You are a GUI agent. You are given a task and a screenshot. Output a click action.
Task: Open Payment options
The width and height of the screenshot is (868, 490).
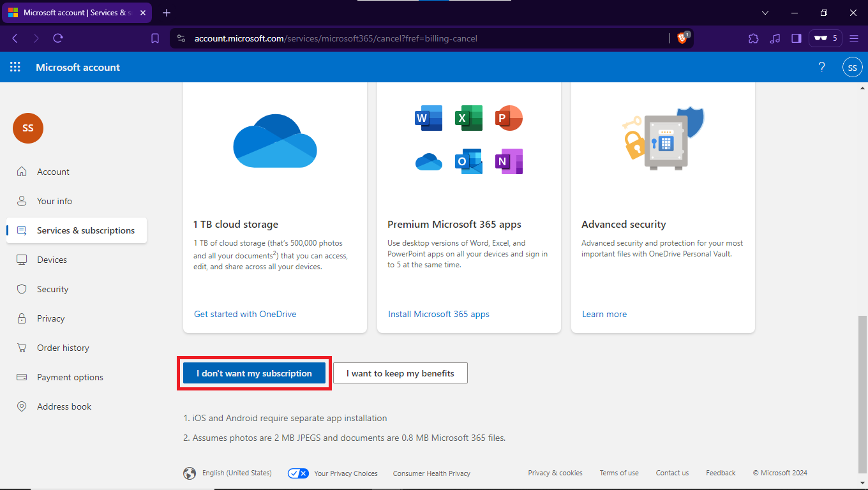click(x=70, y=377)
